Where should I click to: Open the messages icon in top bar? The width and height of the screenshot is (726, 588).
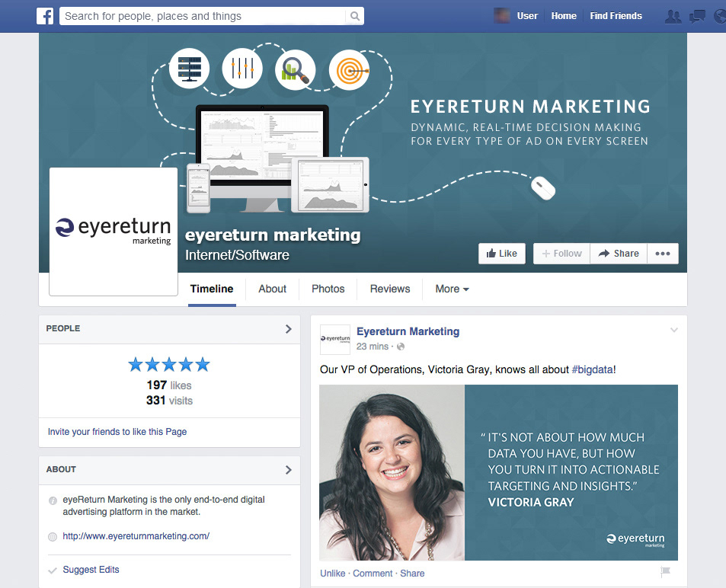(697, 17)
